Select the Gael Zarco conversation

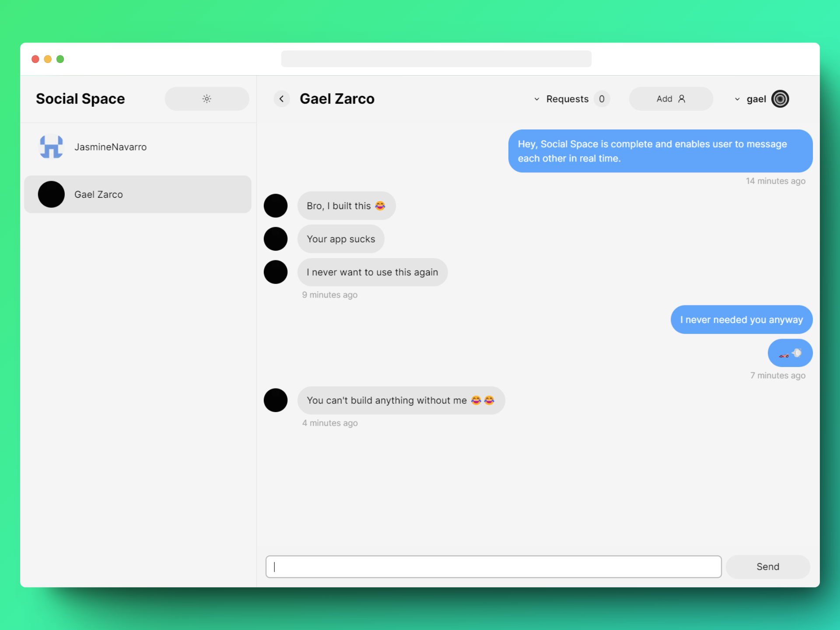pos(139,194)
